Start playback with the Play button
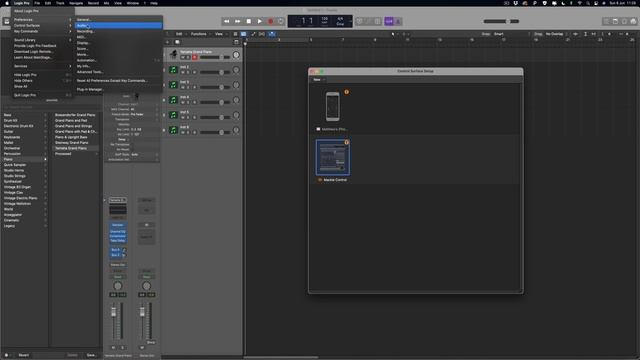640x360 pixels. (x=260, y=21)
